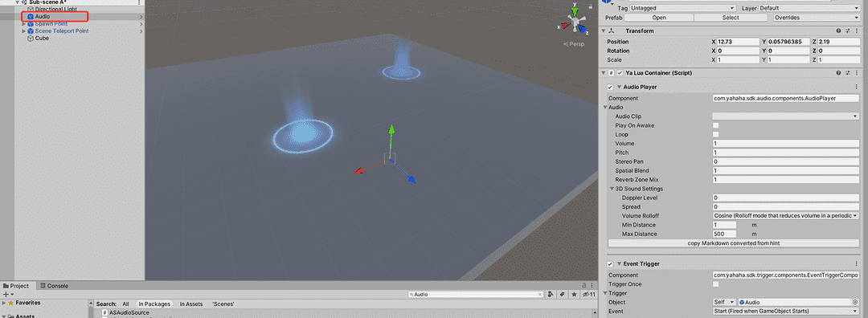Open the Self object type dropdown

pyautogui.click(x=724, y=303)
